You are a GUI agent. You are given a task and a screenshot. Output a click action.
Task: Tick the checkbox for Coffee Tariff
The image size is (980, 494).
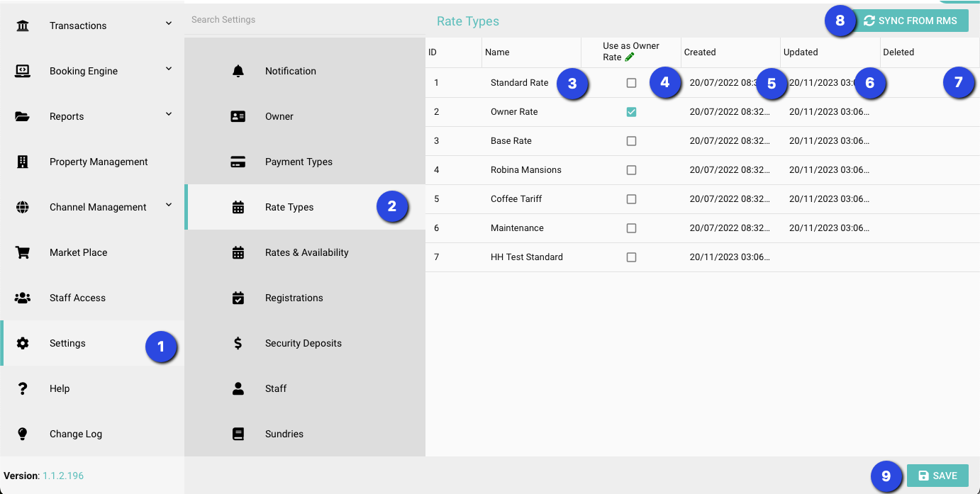631,199
